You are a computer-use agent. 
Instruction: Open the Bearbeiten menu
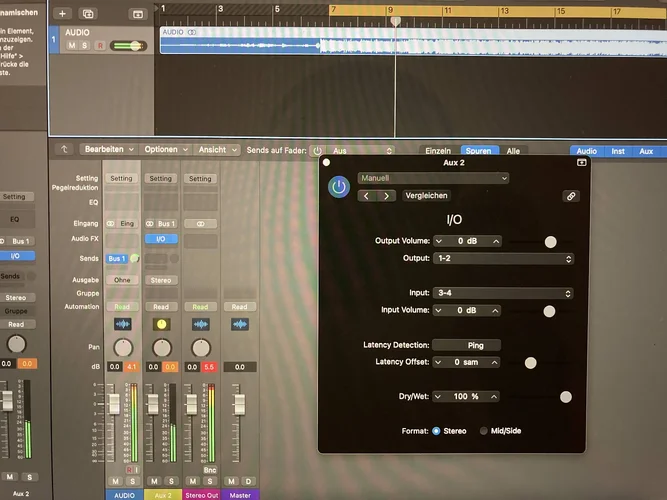coord(107,149)
